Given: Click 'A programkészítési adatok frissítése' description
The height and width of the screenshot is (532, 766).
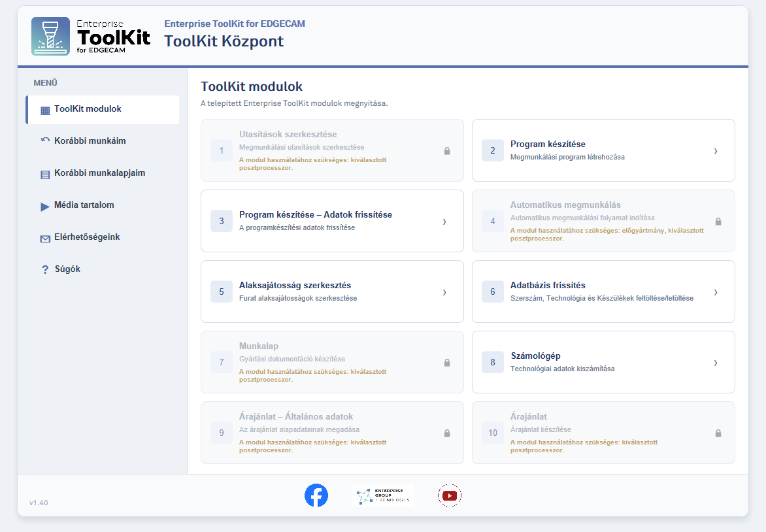Looking at the screenshot, I should pyautogui.click(x=297, y=227).
